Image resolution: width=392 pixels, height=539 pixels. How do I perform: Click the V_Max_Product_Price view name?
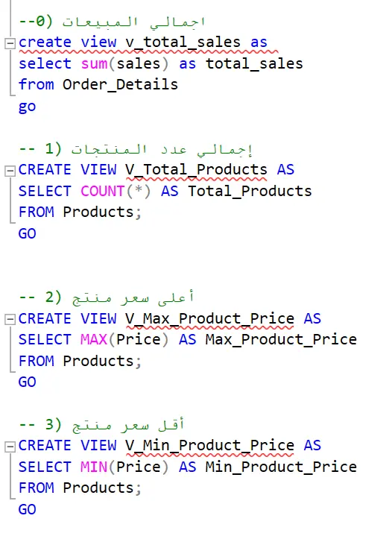pyautogui.click(x=209, y=318)
